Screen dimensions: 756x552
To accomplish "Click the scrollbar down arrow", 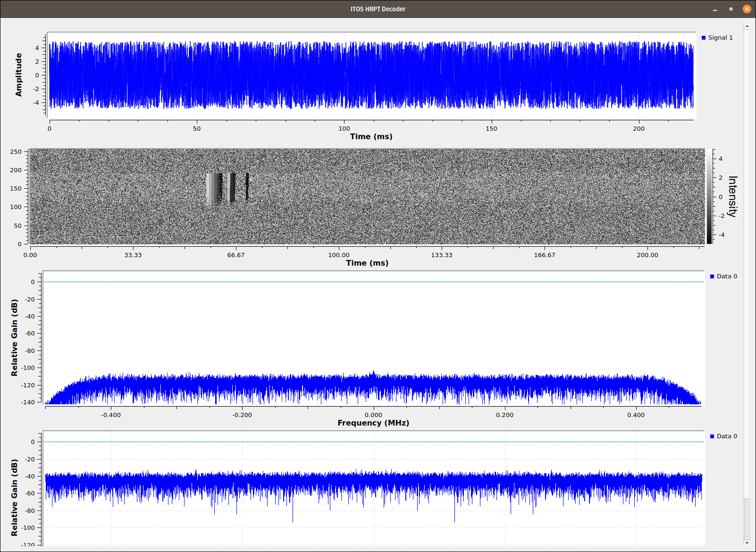I will click(x=747, y=543).
